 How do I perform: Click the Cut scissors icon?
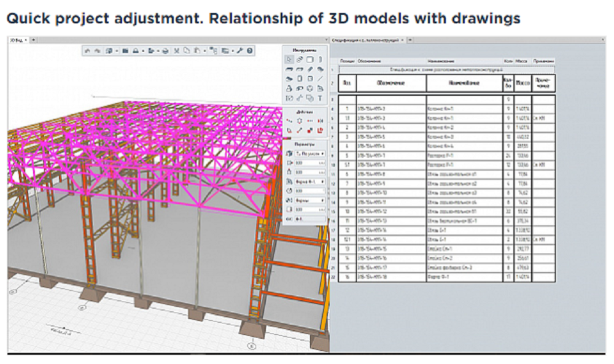pos(176,51)
